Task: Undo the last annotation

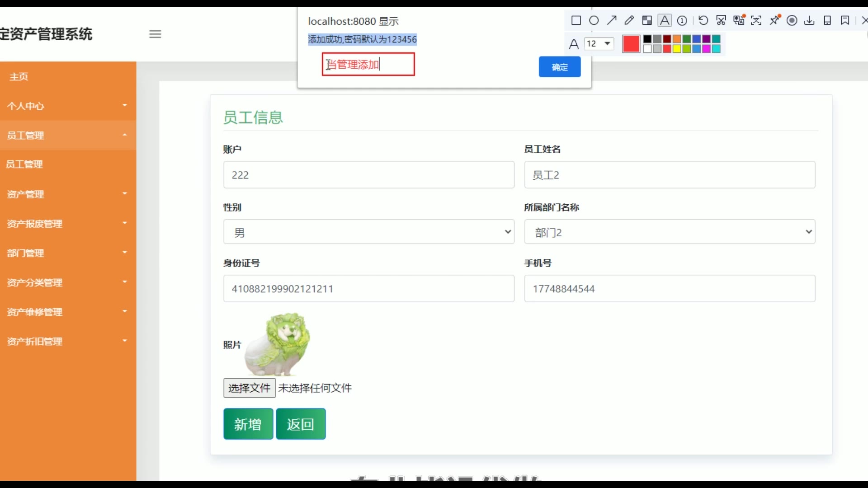Action: [703, 20]
